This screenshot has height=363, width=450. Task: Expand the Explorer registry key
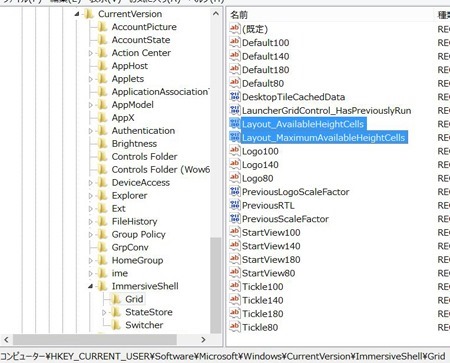[90, 196]
